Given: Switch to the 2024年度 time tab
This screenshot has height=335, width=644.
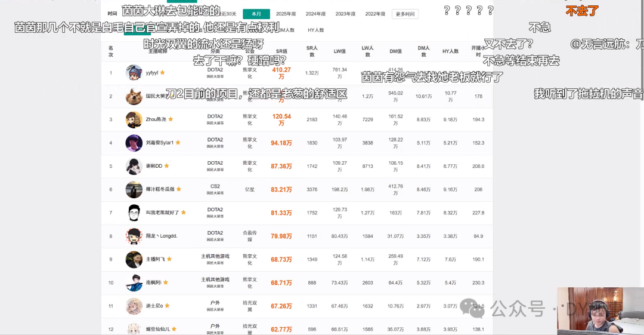Looking at the screenshot, I should (315, 14).
